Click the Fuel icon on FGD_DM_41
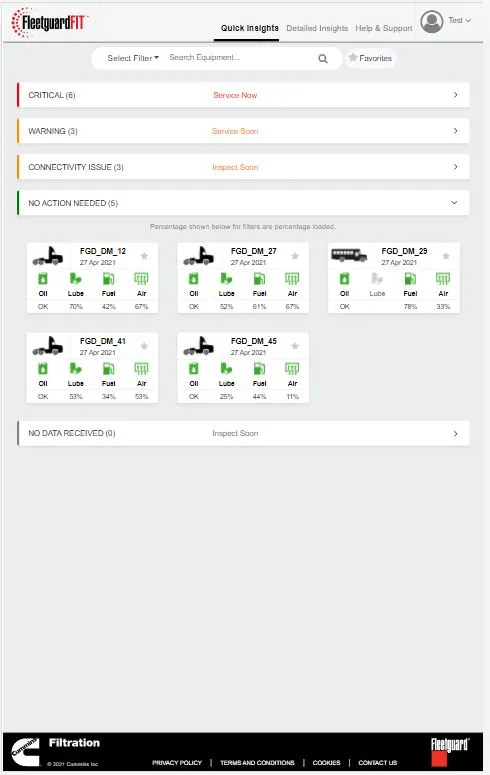 108,369
